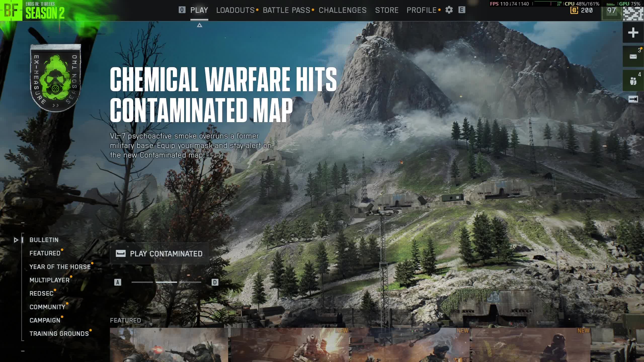Click the Play Contaminated button
This screenshot has width=644, height=362.
click(x=159, y=253)
